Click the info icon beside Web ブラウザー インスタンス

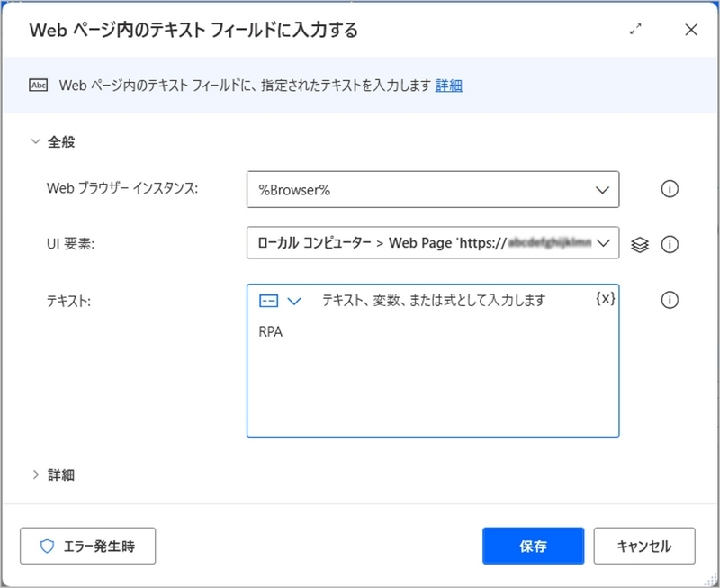coord(669,190)
